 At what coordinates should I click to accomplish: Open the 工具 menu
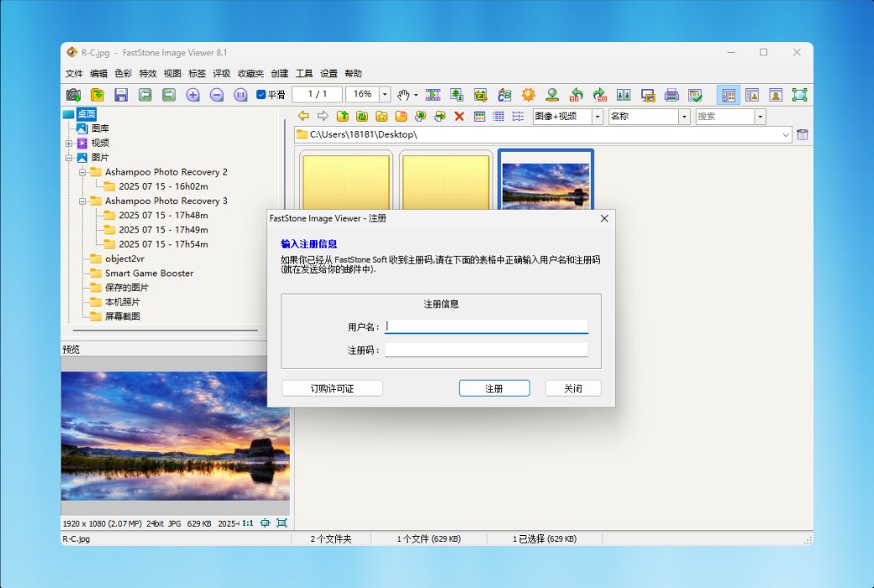tap(303, 74)
